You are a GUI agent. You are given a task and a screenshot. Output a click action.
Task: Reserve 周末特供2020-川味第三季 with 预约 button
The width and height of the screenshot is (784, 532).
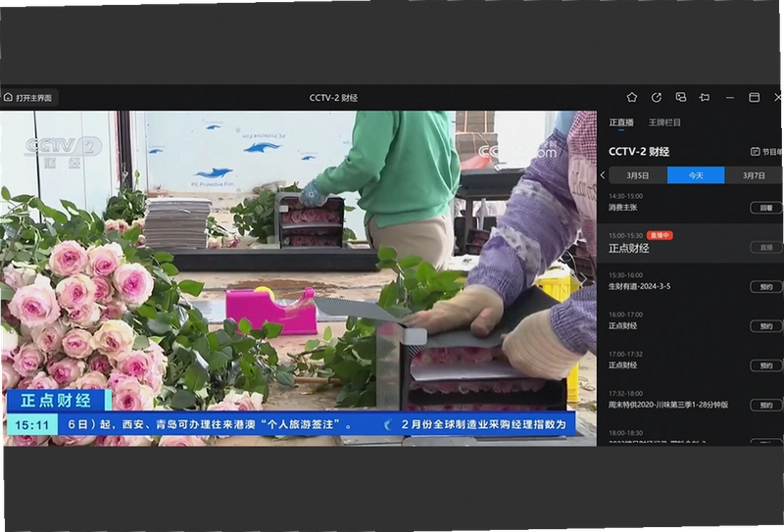click(766, 405)
